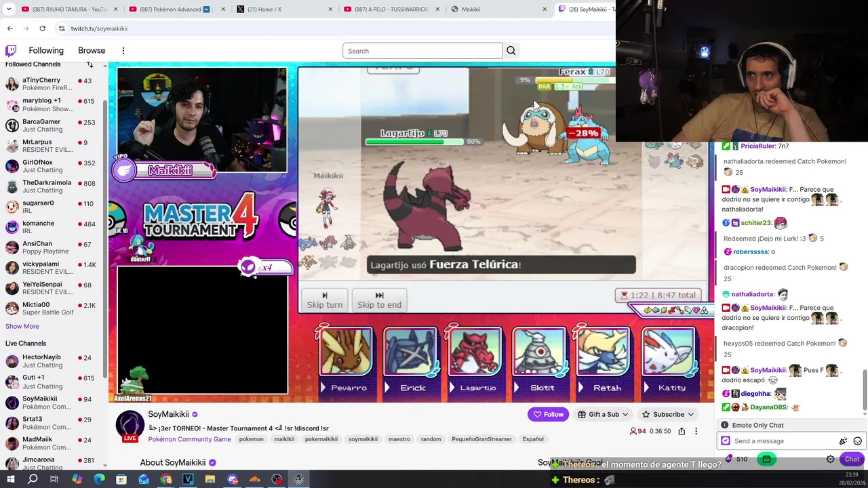The width and height of the screenshot is (868, 488).
Task: Click the Skip to end button
Action: (x=379, y=300)
